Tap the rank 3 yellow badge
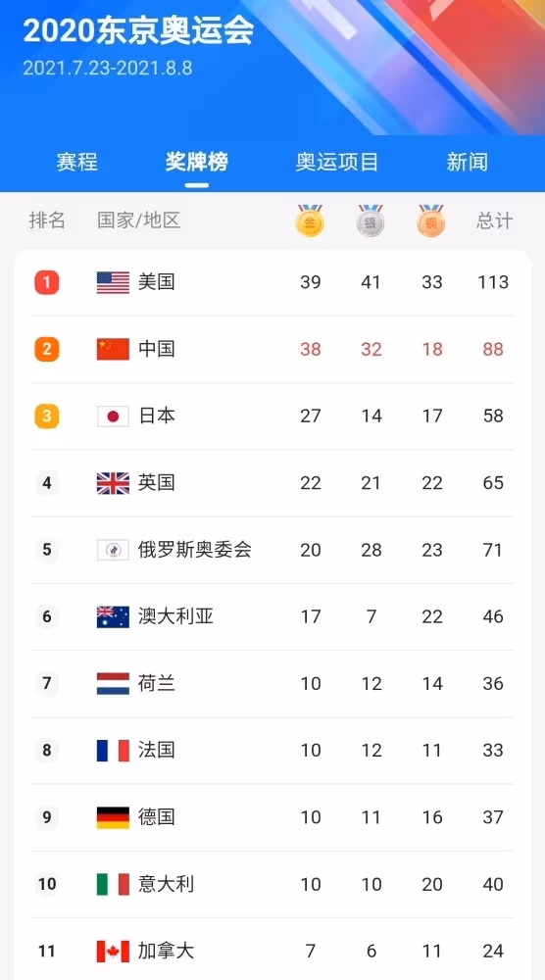545x980 pixels. click(47, 416)
